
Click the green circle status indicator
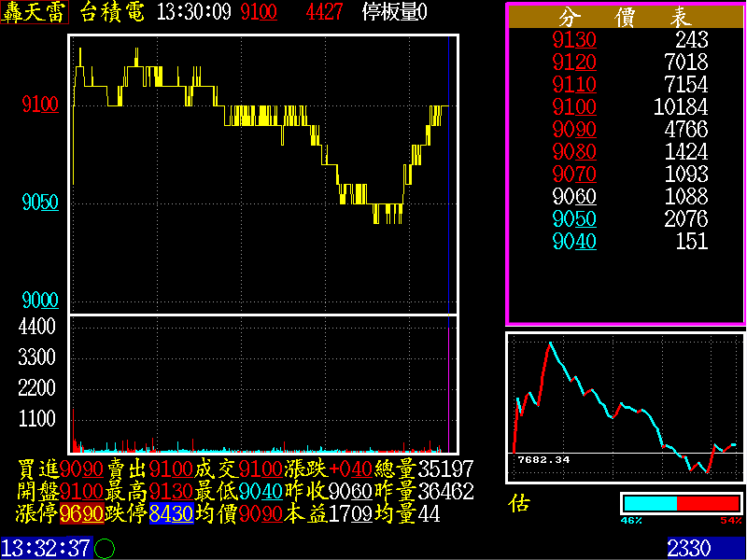106,549
